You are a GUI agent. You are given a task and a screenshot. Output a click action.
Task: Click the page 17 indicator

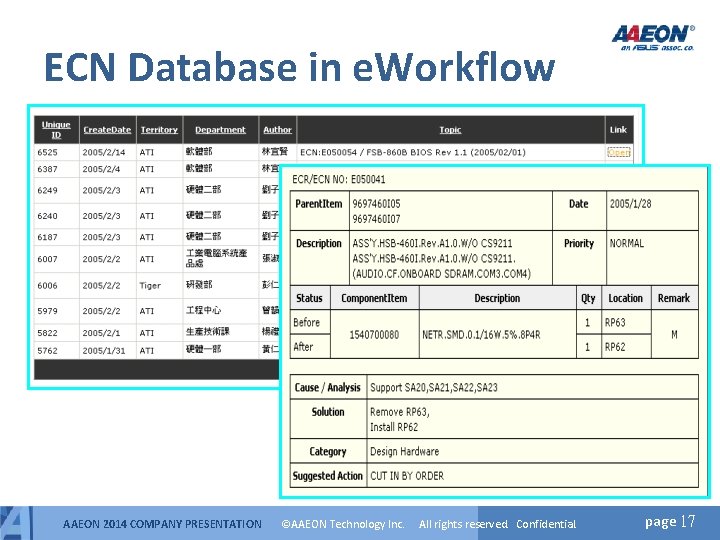[x=670, y=522]
